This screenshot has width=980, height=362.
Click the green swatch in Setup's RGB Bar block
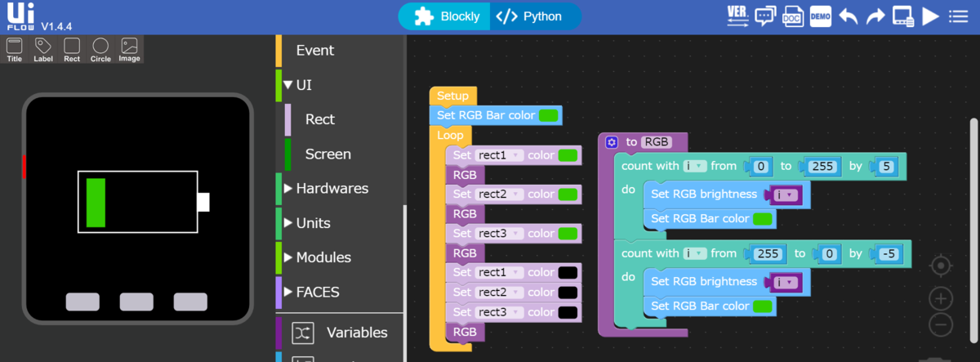(x=549, y=115)
